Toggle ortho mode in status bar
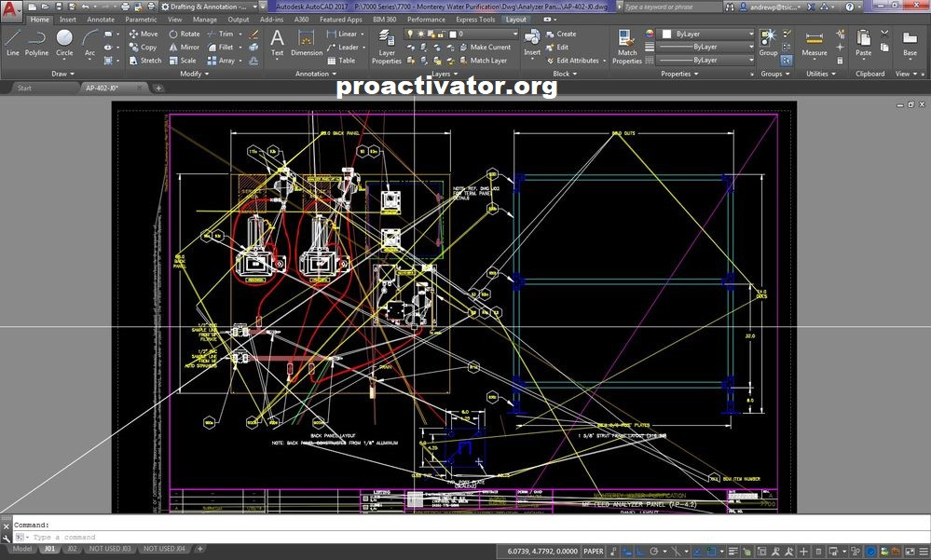931x560 pixels. click(640, 551)
